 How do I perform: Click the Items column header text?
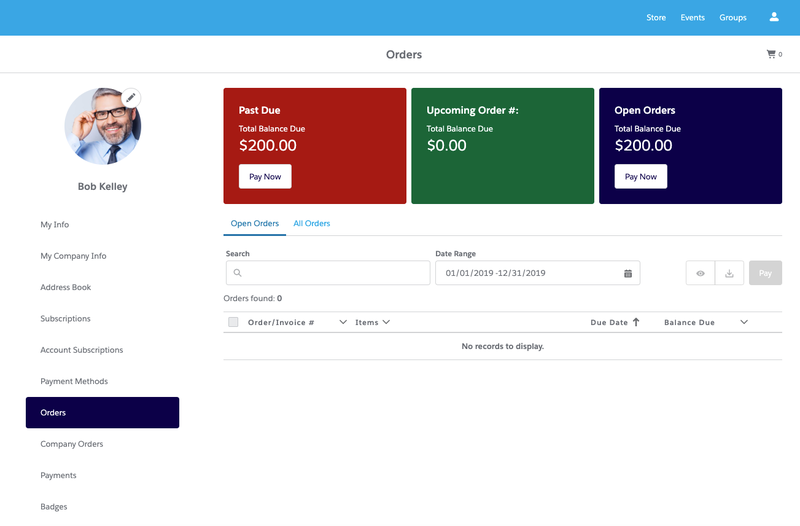(x=367, y=322)
